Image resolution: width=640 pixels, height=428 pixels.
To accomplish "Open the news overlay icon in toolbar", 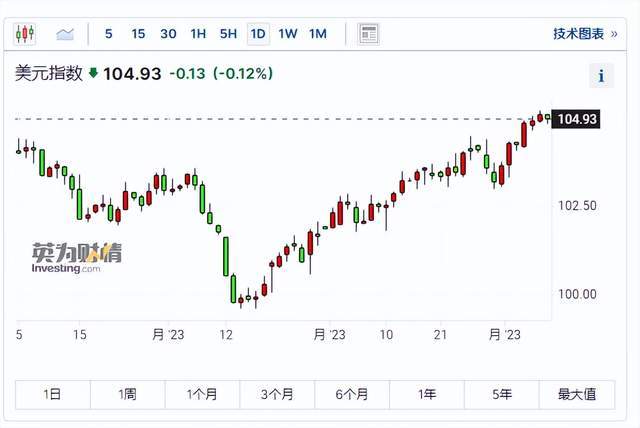I will tap(368, 34).
